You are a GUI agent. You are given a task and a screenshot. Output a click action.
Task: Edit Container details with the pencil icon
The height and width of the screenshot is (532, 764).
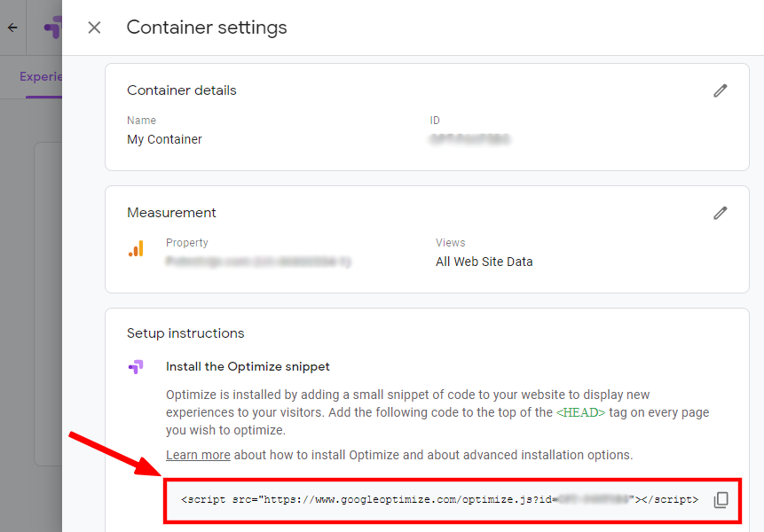[x=720, y=90]
